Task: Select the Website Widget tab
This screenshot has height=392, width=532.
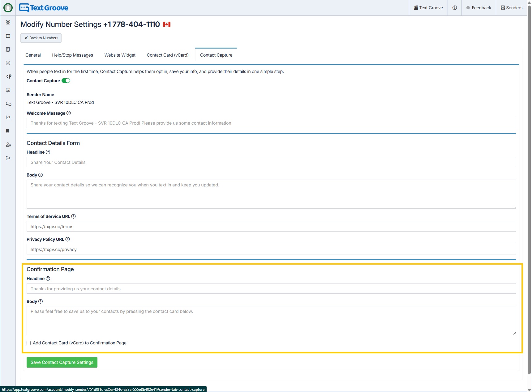Action: pos(120,55)
